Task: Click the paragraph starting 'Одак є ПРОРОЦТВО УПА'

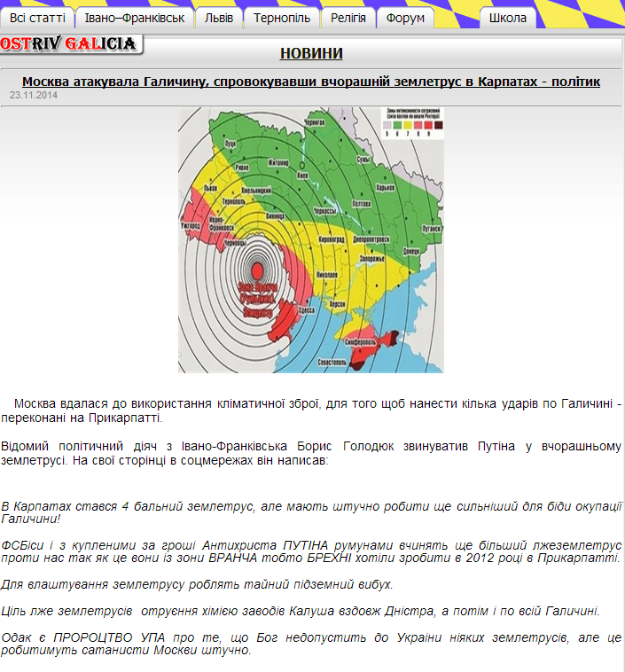Action: click(311, 644)
